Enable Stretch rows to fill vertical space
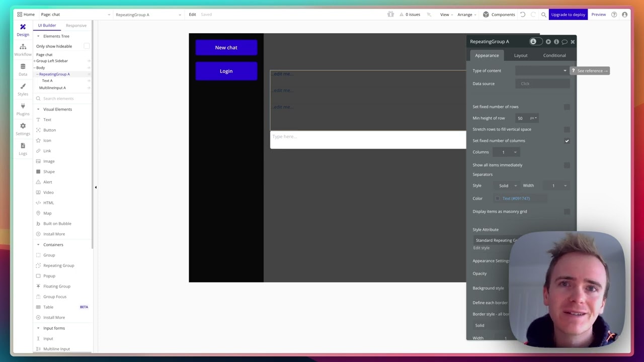 click(567, 129)
